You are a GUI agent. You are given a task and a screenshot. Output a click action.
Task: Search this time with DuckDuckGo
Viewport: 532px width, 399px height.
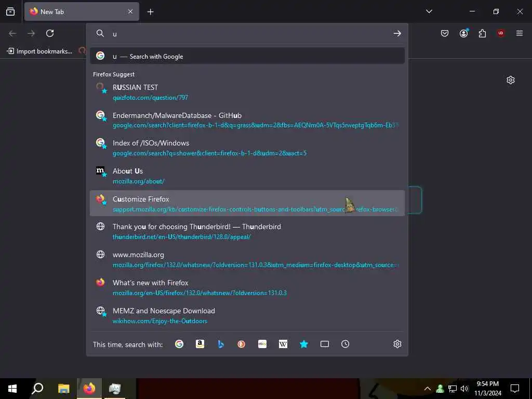point(241,344)
